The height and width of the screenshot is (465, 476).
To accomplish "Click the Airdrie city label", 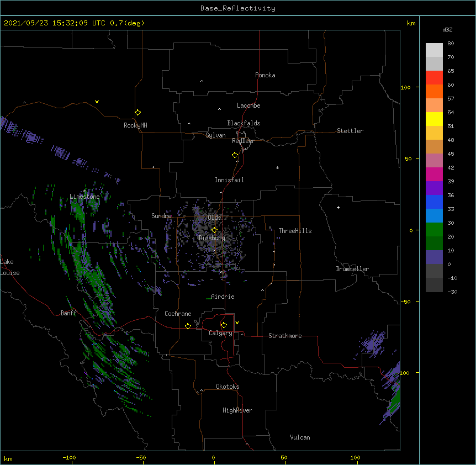I will point(223,297).
